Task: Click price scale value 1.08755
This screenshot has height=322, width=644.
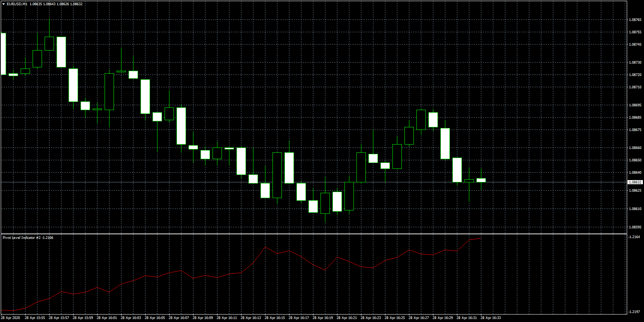Action: 635,32
